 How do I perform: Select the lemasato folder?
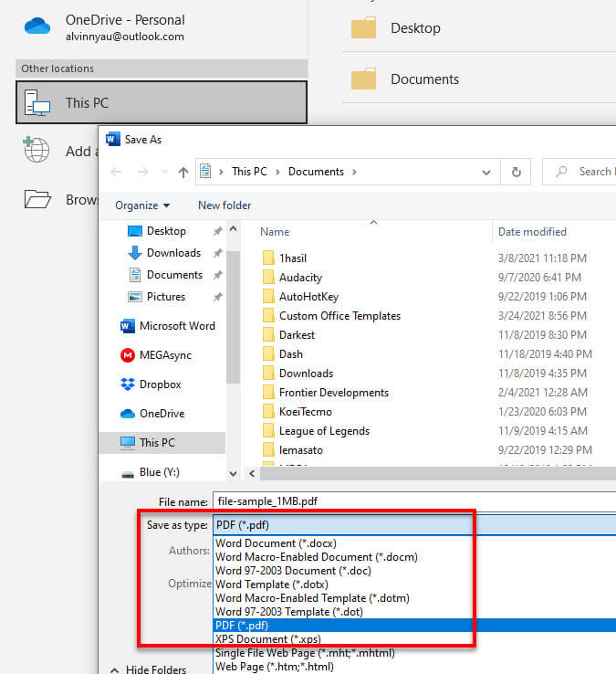[293, 450]
